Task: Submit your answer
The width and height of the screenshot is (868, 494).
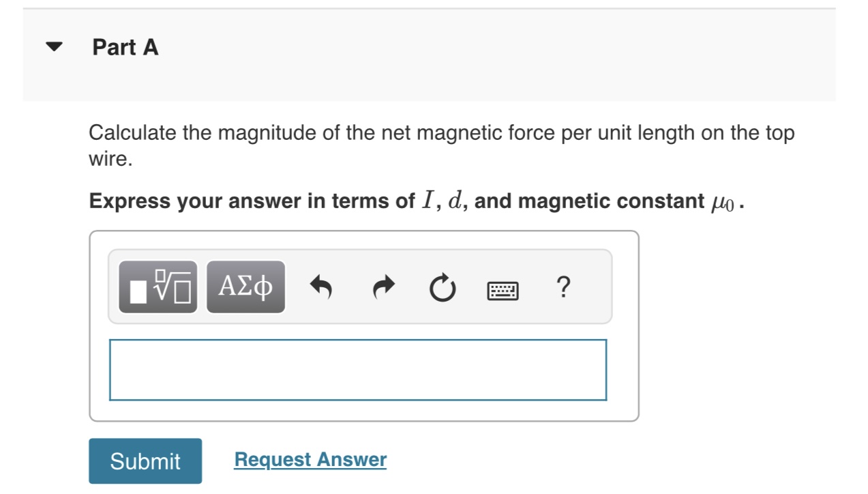Action: (x=145, y=461)
